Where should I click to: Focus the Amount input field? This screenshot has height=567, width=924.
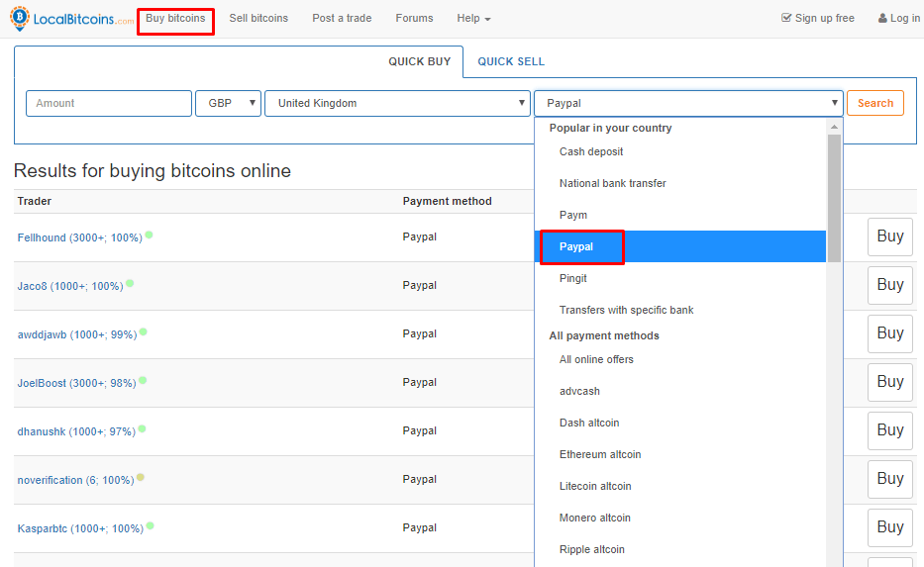point(109,103)
